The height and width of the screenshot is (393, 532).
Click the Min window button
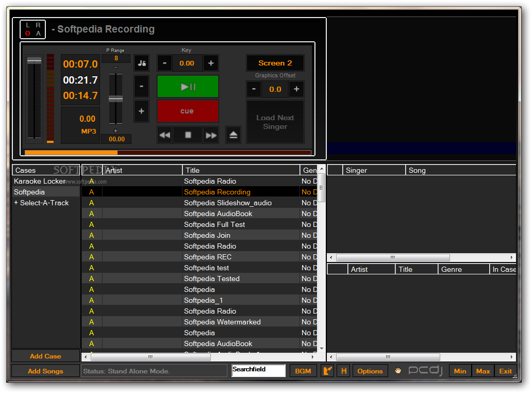pyautogui.click(x=460, y=371)
